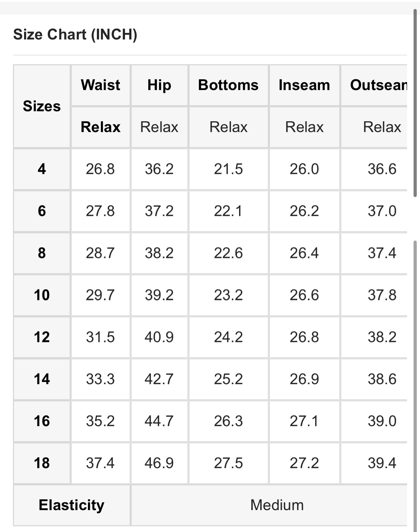Image resolution: width=420 pixels, height=532 pixels.
Task: Select the Waist column header
Action: click(101, 85)
